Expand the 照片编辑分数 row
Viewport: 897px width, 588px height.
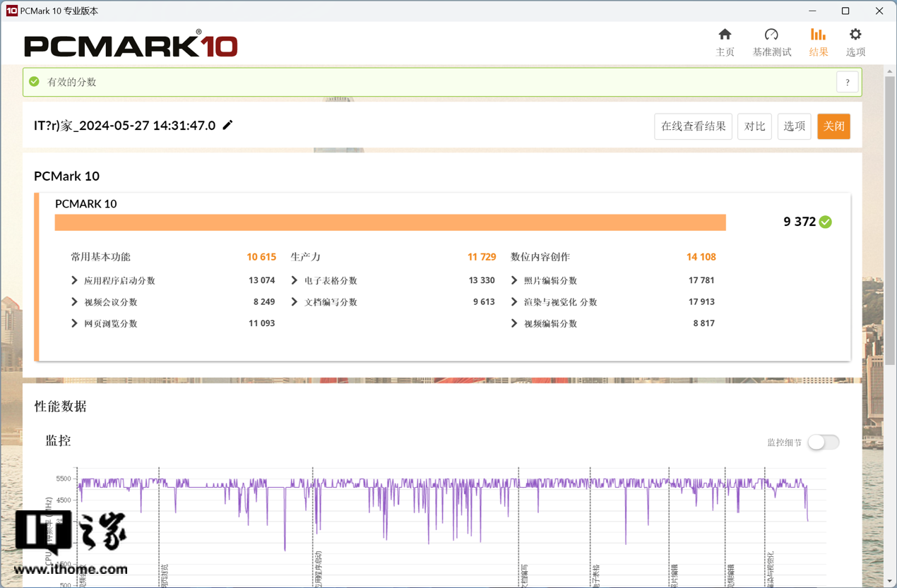click(514, 281)
